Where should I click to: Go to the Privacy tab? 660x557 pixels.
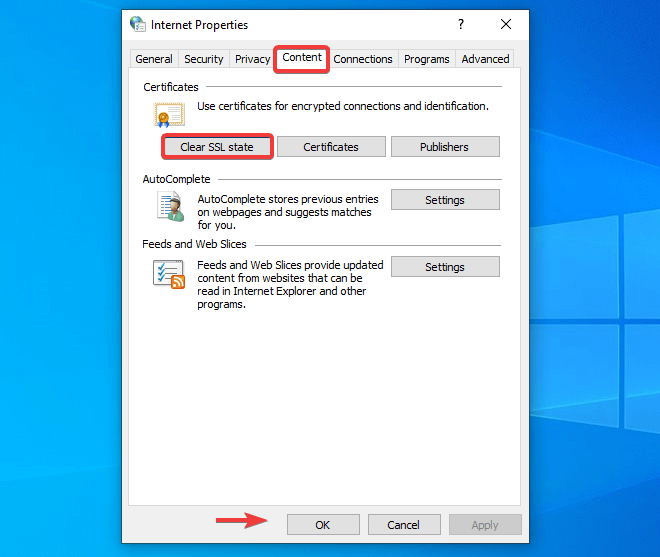[253, 59]
